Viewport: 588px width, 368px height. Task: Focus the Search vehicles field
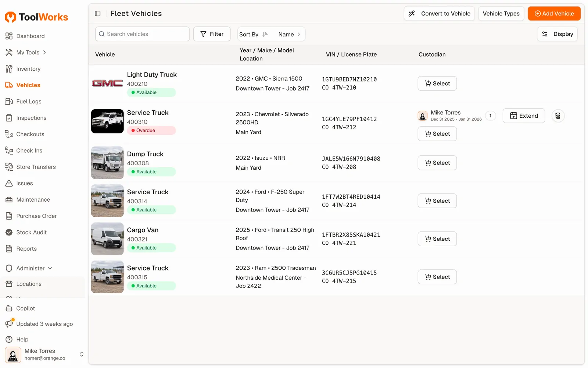pos(143,34)
